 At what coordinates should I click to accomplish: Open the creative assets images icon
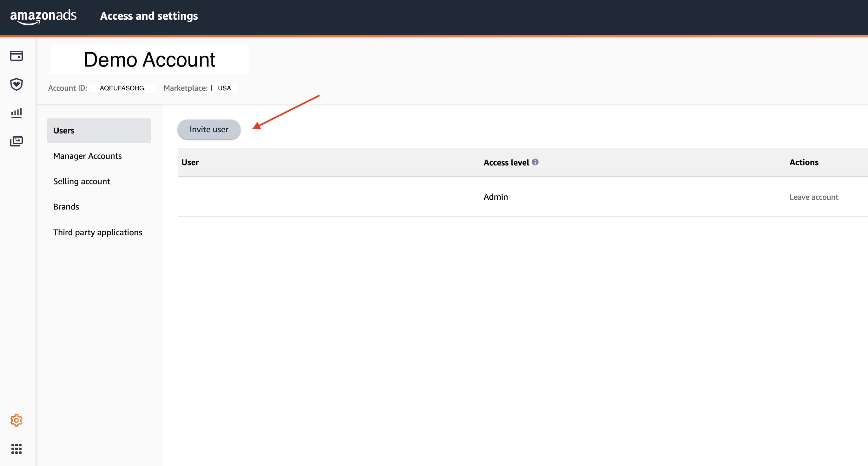pos(16,141)
